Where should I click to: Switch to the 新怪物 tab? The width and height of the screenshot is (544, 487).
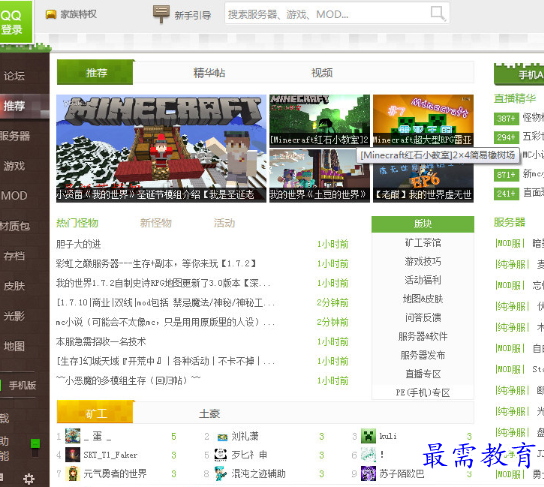(x=156, y=223)
